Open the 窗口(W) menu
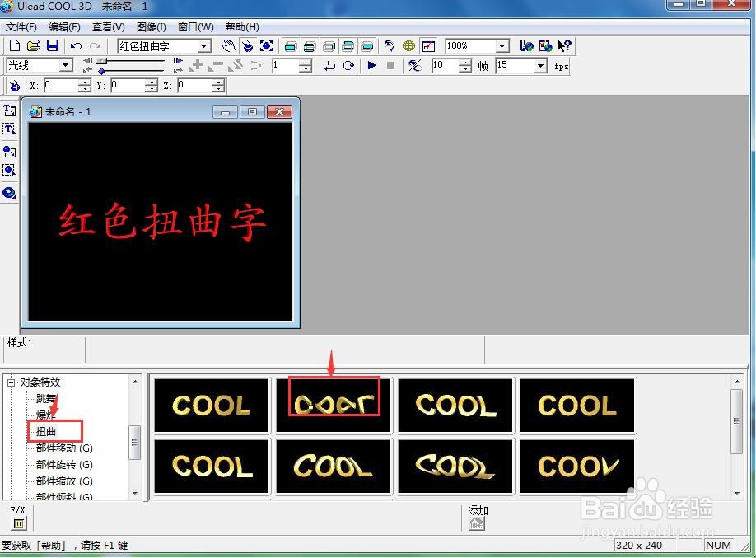 (196, 27)
